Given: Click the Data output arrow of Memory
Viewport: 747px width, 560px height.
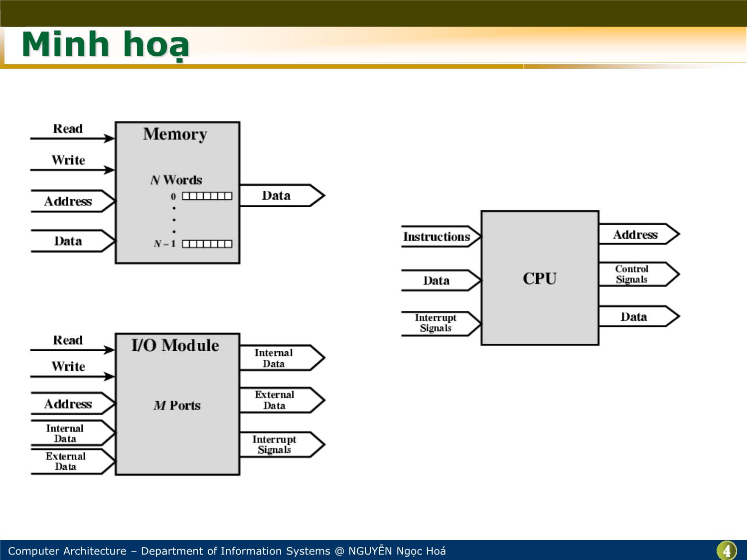Looking at the screenshot, I should [282, 195].
